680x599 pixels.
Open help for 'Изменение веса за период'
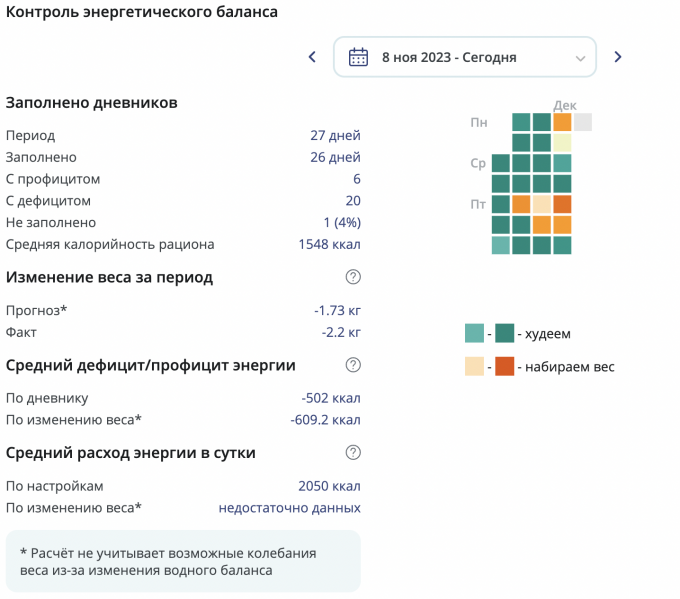click(x=353, y=277)
